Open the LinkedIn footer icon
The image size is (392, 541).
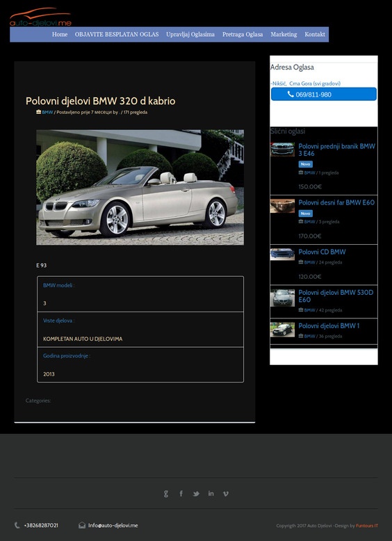pos(211,494)
